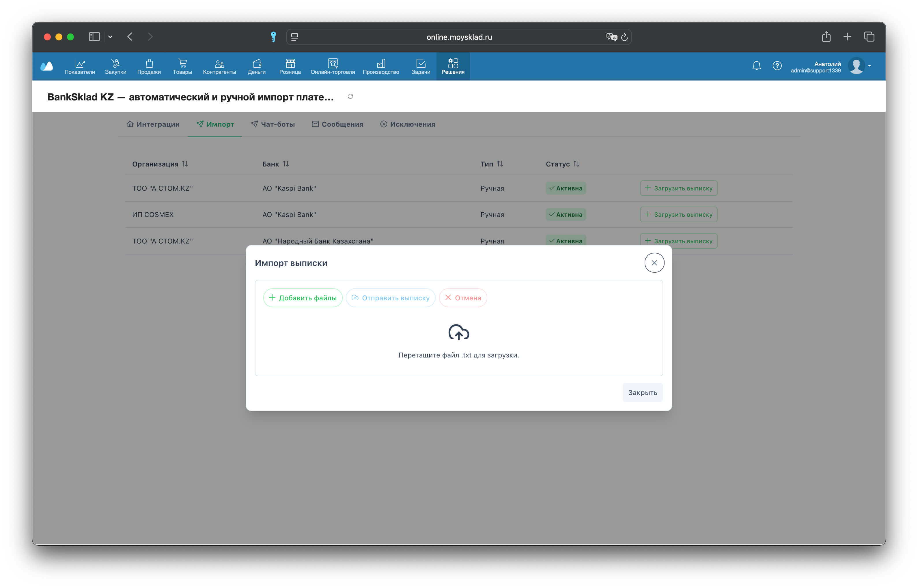Click the cloud upload drop zone icon
The width and height of the screenshot is (918, 588).
[x=459, y=333]
